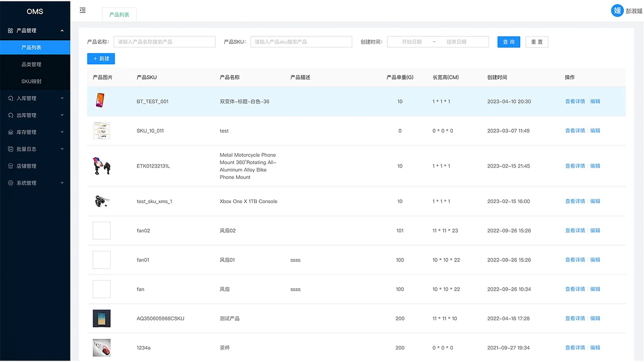The height and width of the screenshot is (362, 644).
Task: Switch to the 产品列表 tab
Action: click(119, 15)
